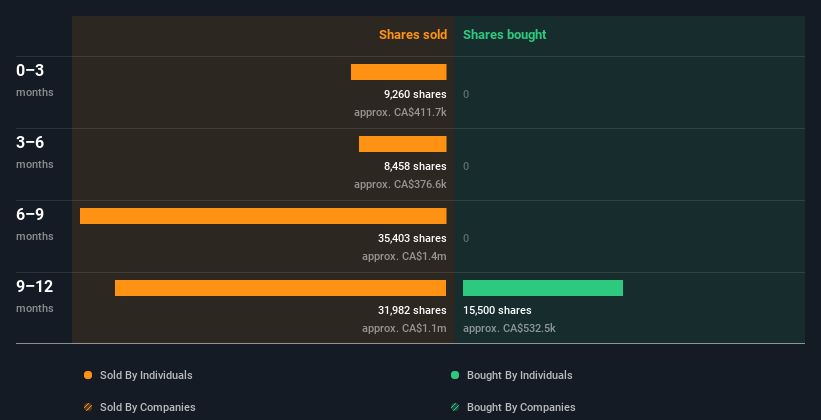
Task: Select the 3–6 months row label
Action: click(35, 152)
